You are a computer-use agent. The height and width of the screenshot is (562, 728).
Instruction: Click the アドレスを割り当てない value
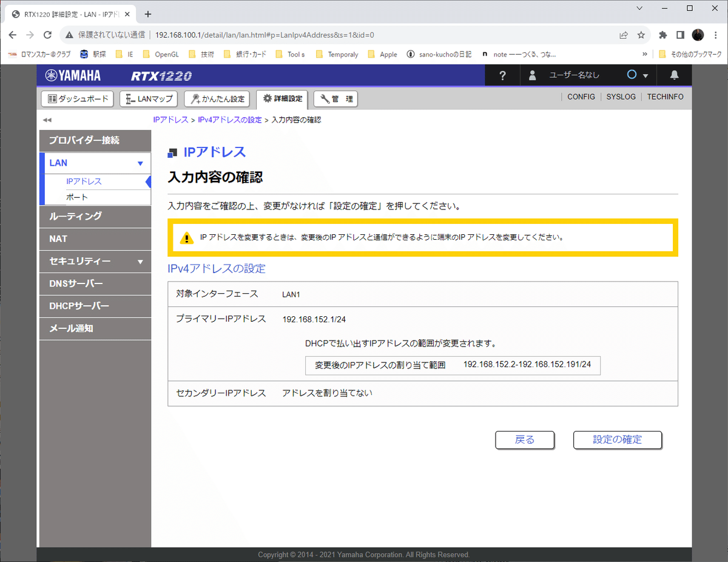tap(327, 393)
